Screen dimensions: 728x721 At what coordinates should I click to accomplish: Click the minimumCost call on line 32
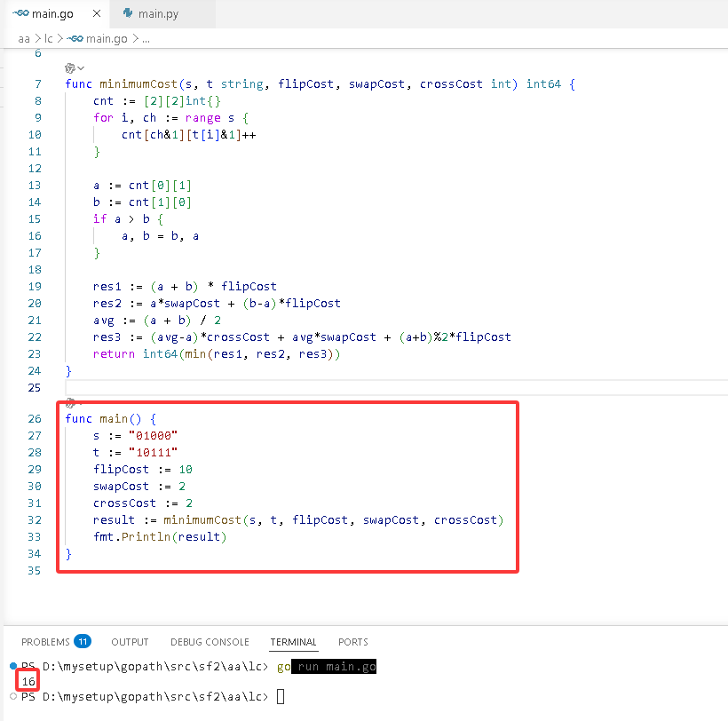tap(333, 520)
